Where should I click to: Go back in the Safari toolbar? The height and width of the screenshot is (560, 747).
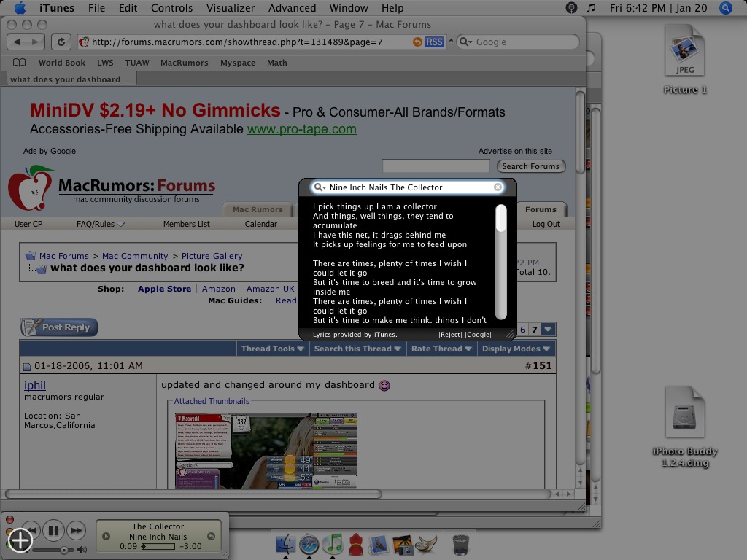17,42
